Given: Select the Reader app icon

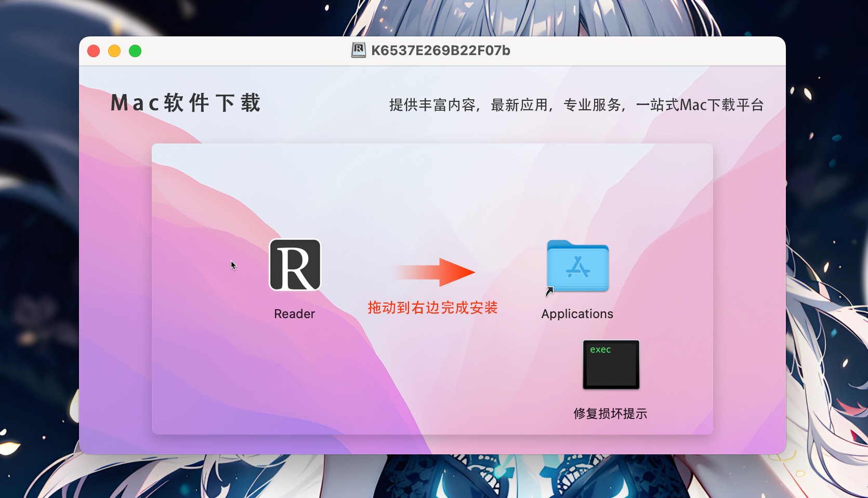Looking at the screenshot, I should [295, 265].
